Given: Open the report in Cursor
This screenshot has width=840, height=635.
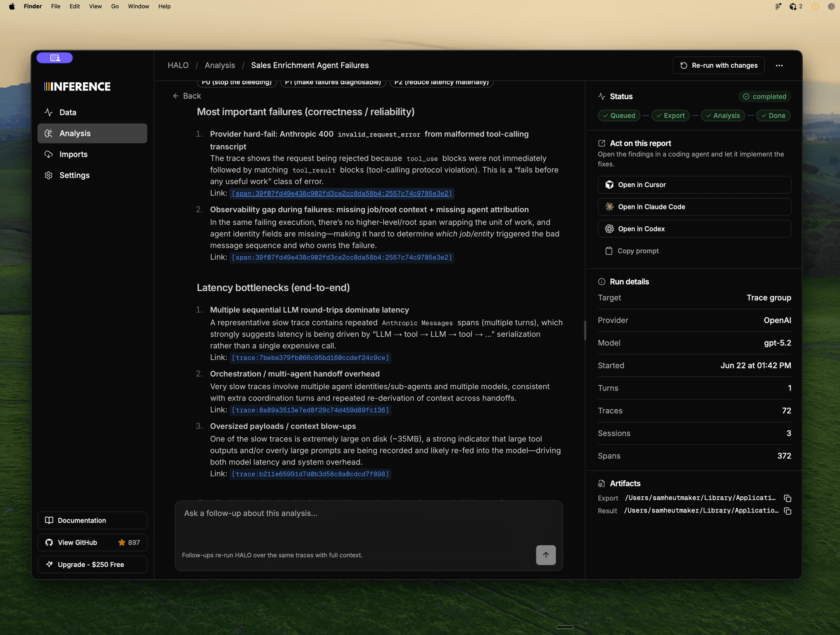Looking at the screenshot, I should (694, 185).
